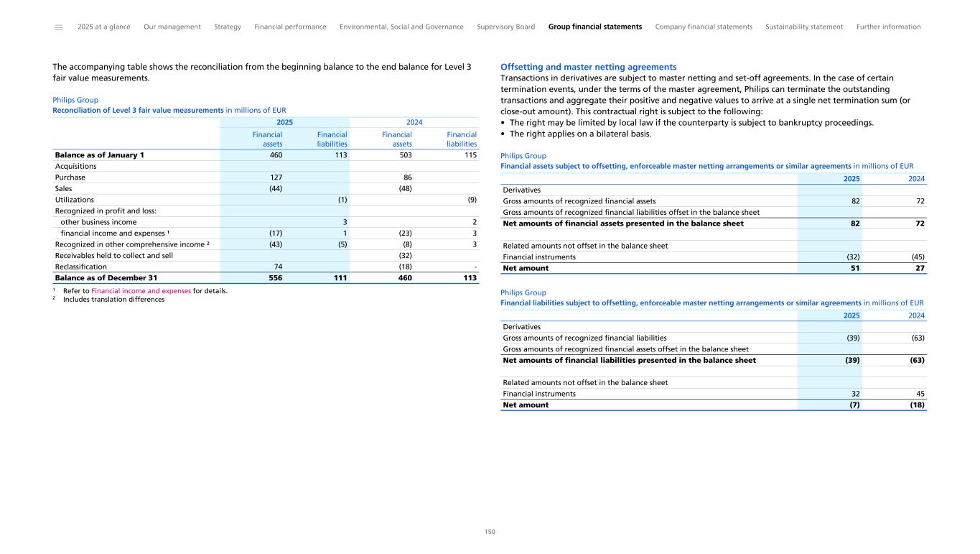Select Net amounts of financial assets presented row
980x554 pixels.
click(x=623, y=223)
